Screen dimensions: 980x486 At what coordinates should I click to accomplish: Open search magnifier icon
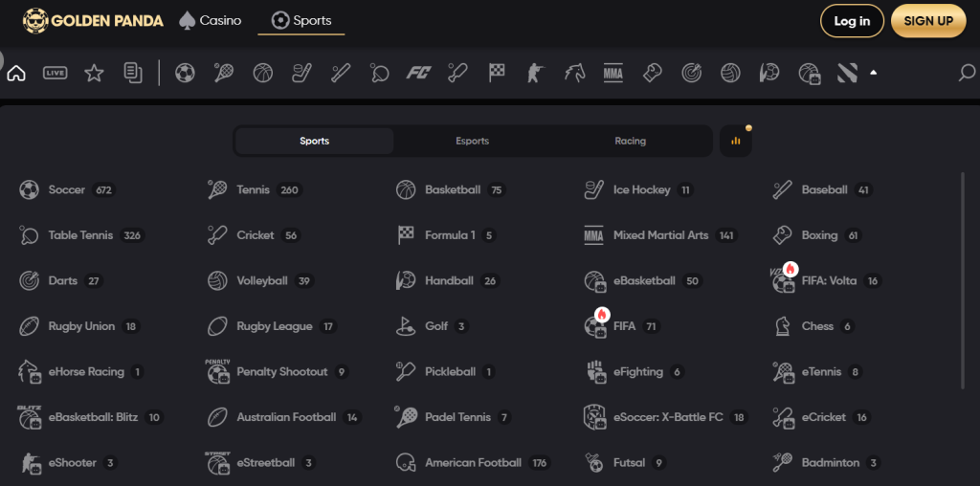click(967, 73)
